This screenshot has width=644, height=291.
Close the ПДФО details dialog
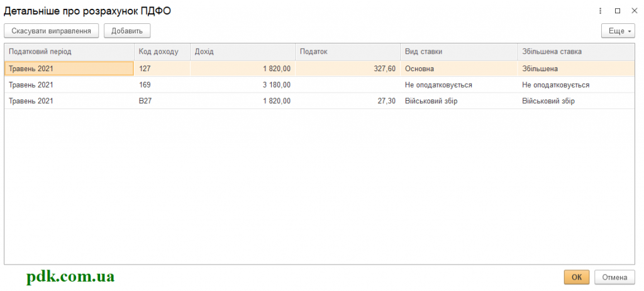[634, 11]
